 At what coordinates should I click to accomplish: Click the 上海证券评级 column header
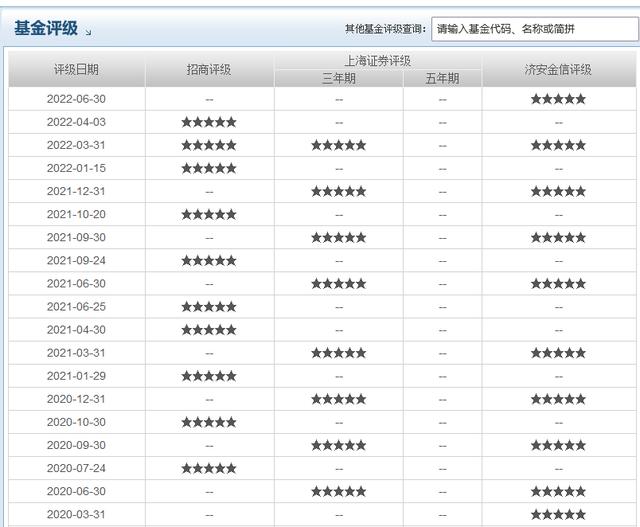[x=378, y=61]
